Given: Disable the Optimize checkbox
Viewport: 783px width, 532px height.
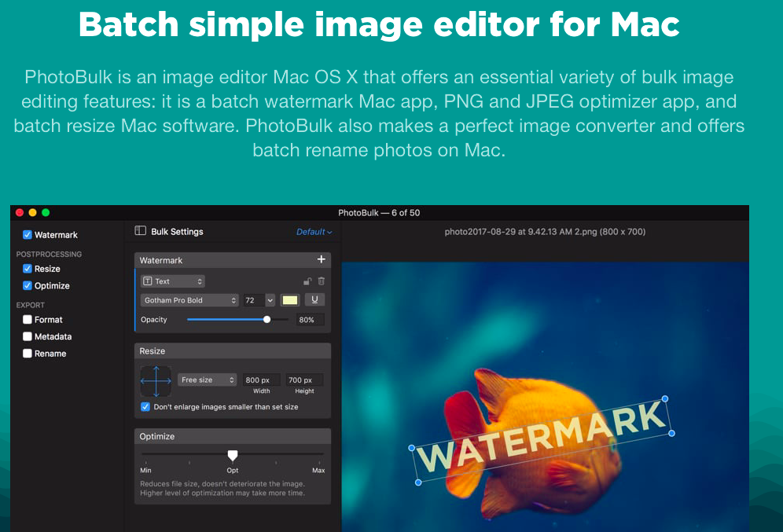Looking at the screenshot, I should click(28, 285).
